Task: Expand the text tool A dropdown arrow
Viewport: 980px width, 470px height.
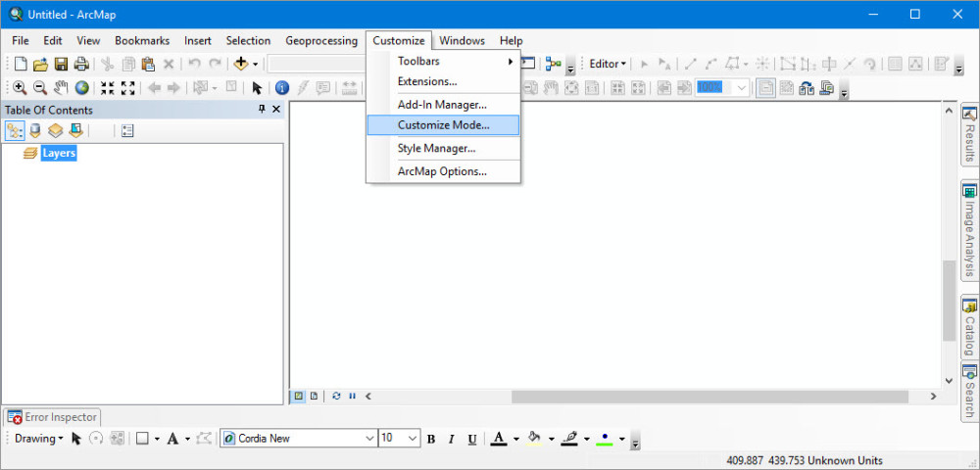Action: tap(187, 439)
